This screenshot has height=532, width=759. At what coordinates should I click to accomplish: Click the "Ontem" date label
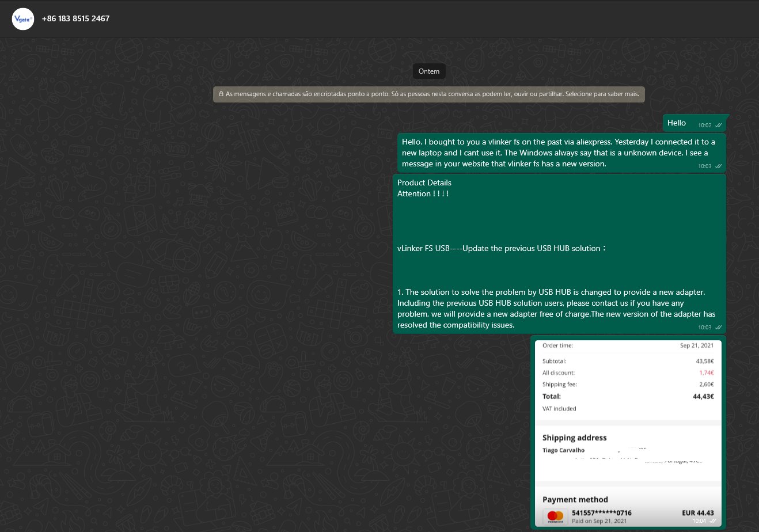tap(429, 71)
